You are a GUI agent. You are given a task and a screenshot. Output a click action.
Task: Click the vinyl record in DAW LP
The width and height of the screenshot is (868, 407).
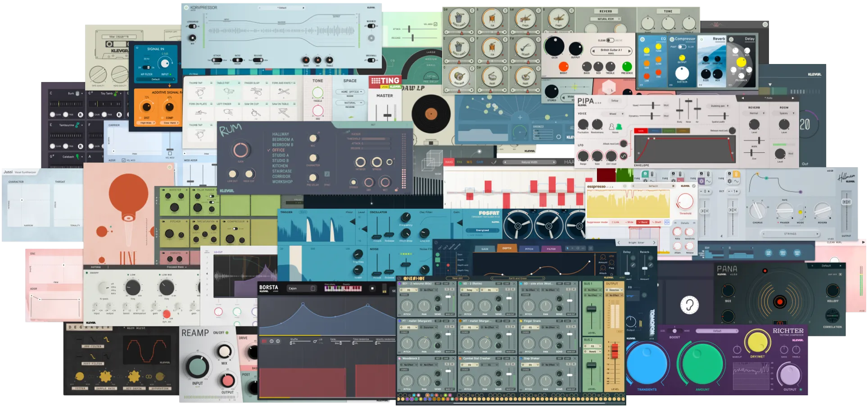[x=431, y=114]
